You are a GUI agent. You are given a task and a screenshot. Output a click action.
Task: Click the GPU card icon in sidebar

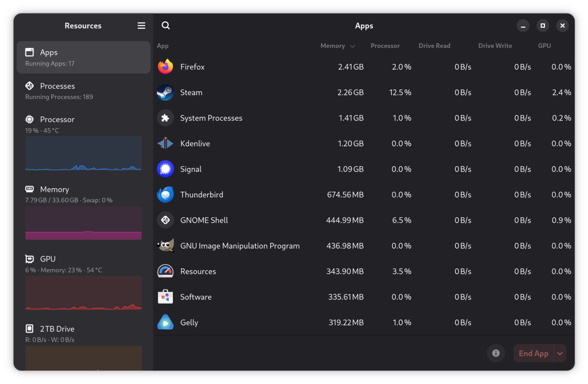coord(29,259)
